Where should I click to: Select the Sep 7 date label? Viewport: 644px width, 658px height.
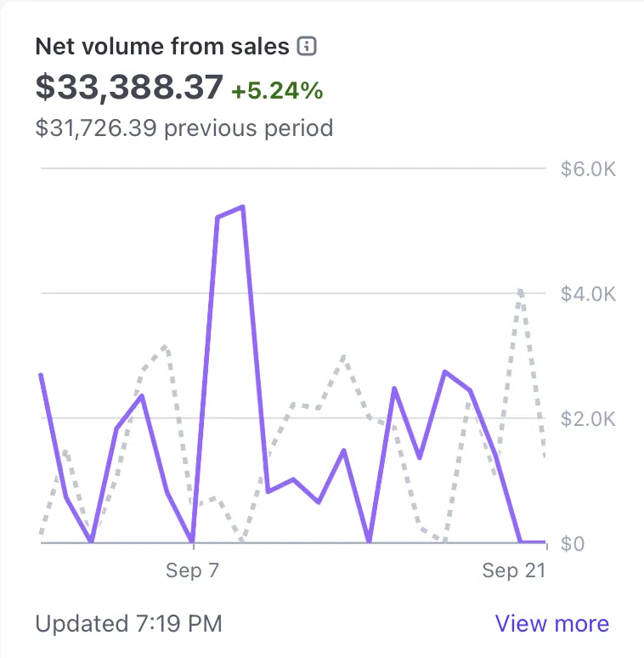click(x=192, y=570)
